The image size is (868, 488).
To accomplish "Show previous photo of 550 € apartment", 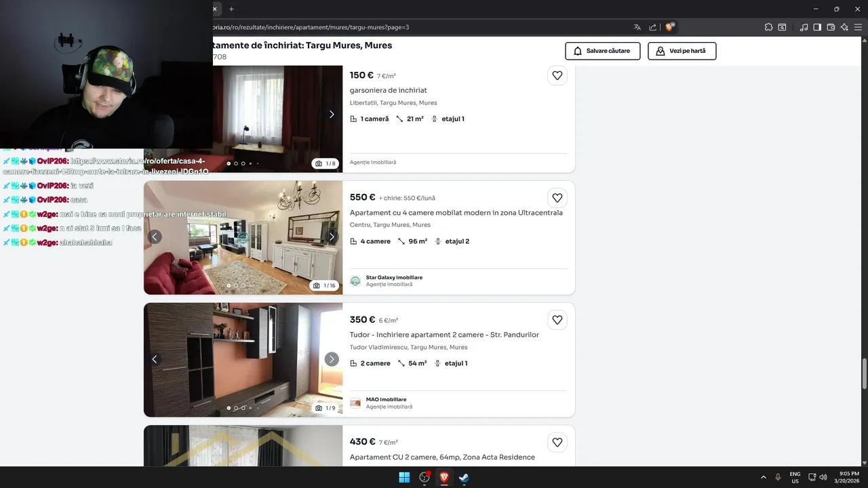I will pyautogui.click(x=155, y=237).
